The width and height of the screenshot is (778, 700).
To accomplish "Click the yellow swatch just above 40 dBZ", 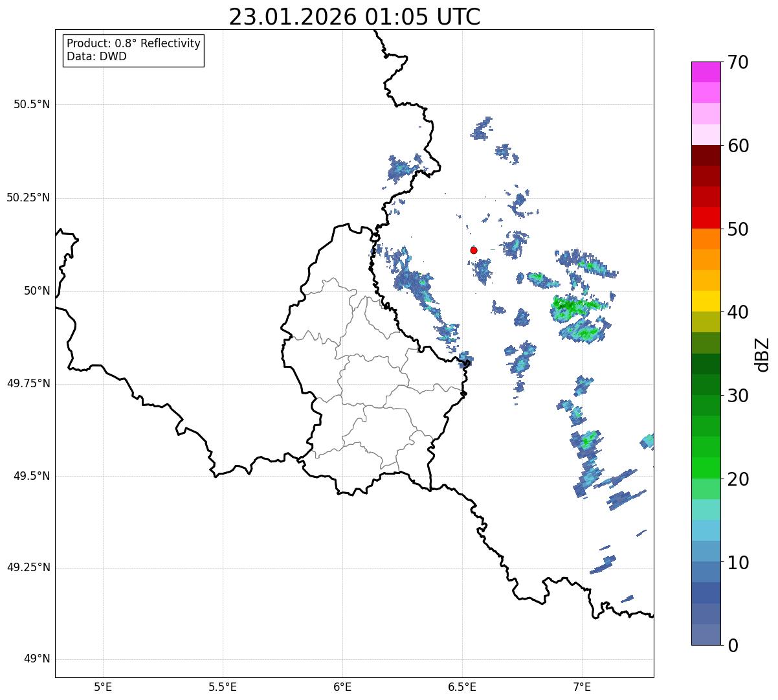I will 706,302.
